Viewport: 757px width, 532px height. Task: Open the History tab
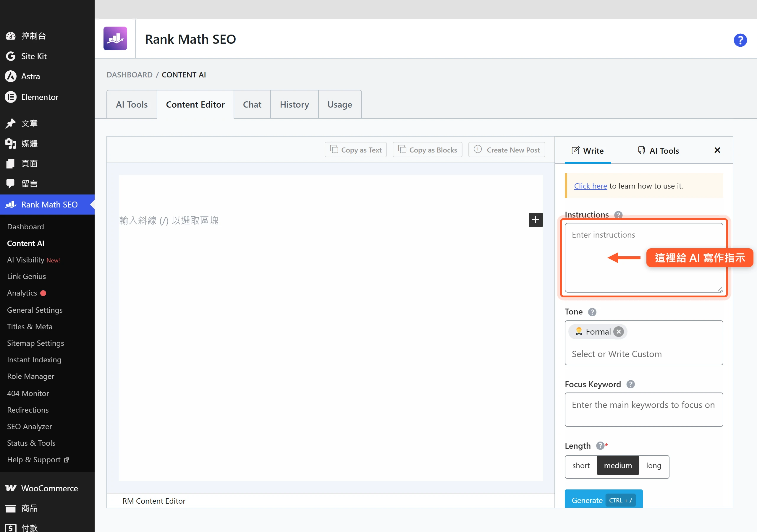pyautogui.click(x=294, y=105)
